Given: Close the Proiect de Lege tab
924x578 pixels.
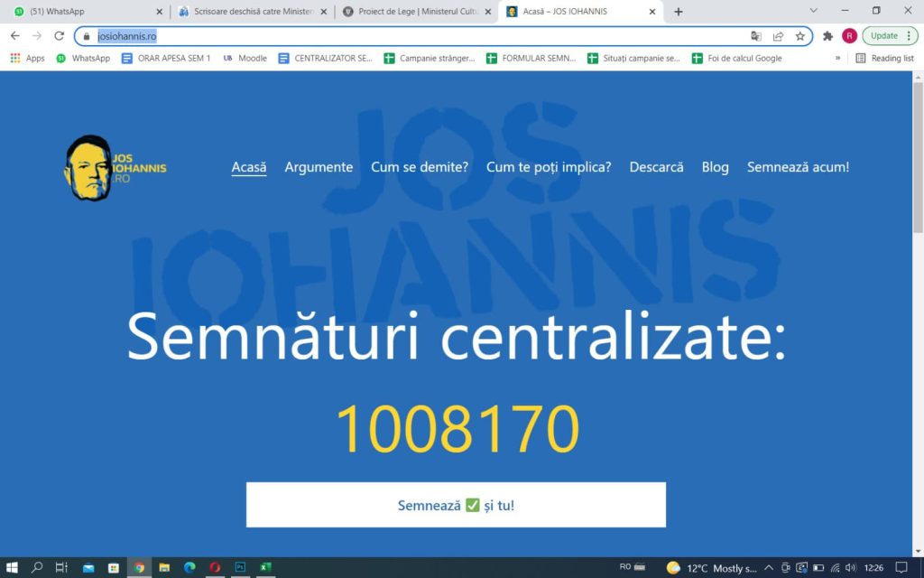Looking at the screenshot, I should click(x=488, y=11).
